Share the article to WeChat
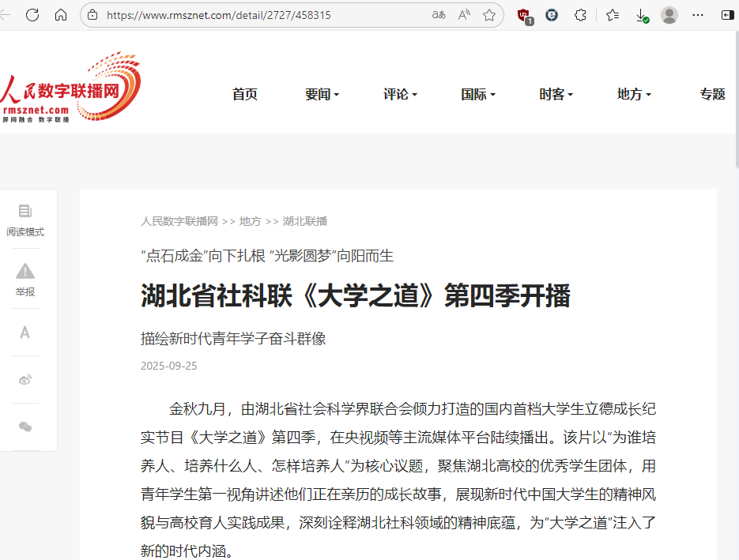 coord(25,427)
